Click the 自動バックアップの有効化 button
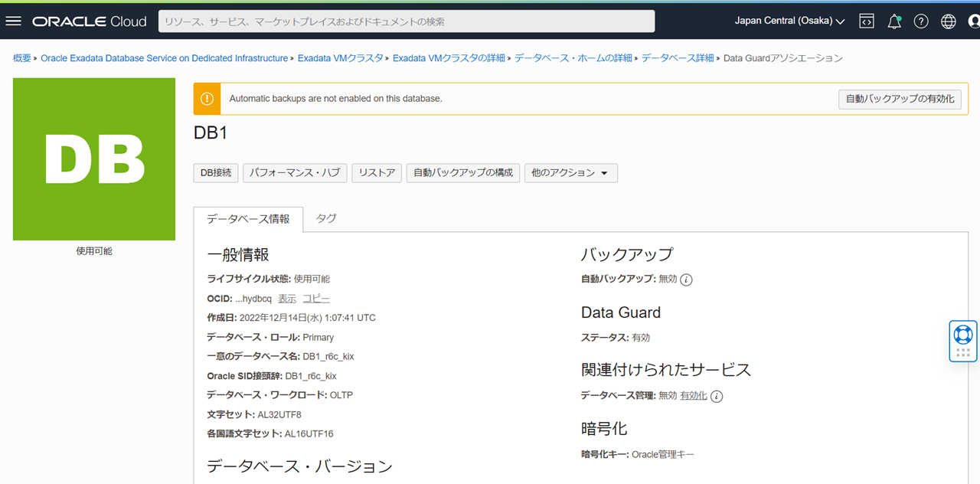Screen dimensions: 980x484 click(900, 99)
